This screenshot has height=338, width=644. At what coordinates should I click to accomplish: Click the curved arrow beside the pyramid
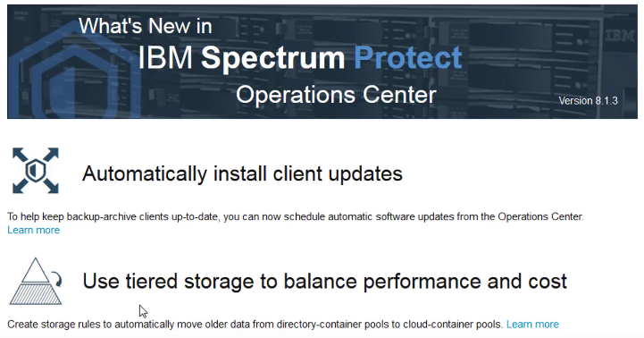58,279
